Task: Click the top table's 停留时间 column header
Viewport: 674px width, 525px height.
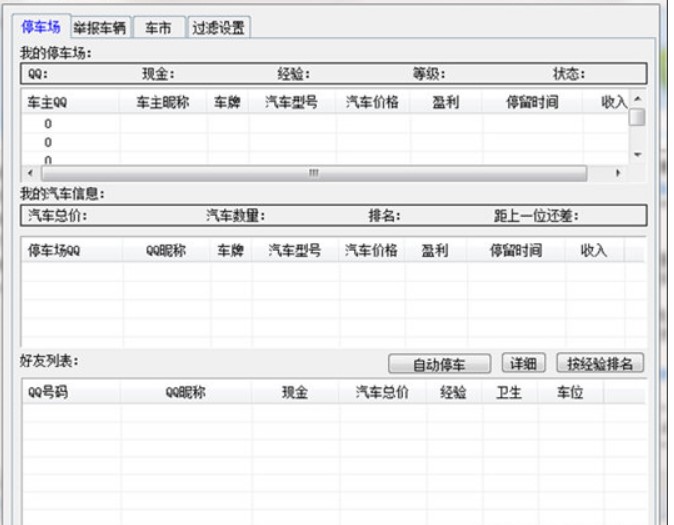Action: 532,102
